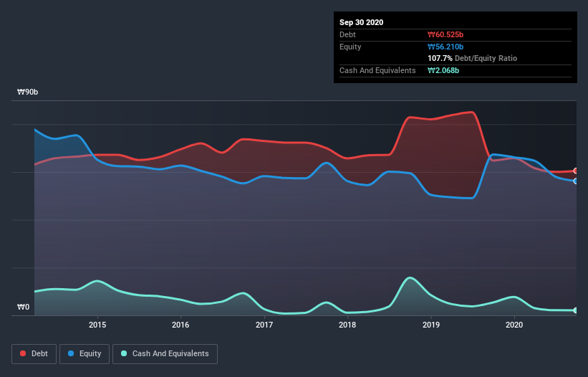Click the teal Cash endpoint marker
This screenshot has height=377, width=588.
[x=576, y=310]
